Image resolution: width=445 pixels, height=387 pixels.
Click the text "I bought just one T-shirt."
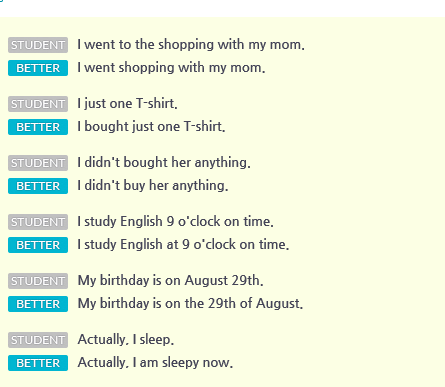(x=151, y=127)
